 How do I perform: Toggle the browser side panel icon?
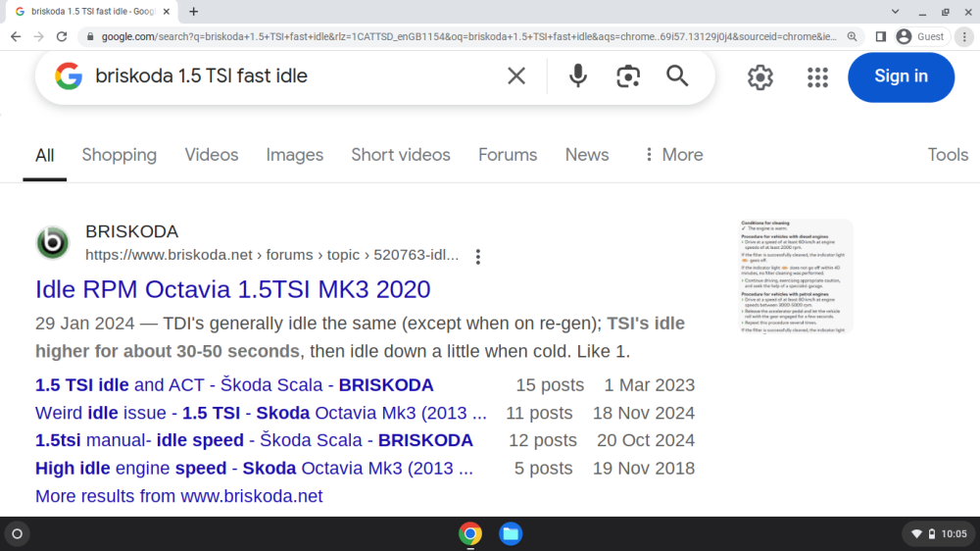[x=881, y=37]
